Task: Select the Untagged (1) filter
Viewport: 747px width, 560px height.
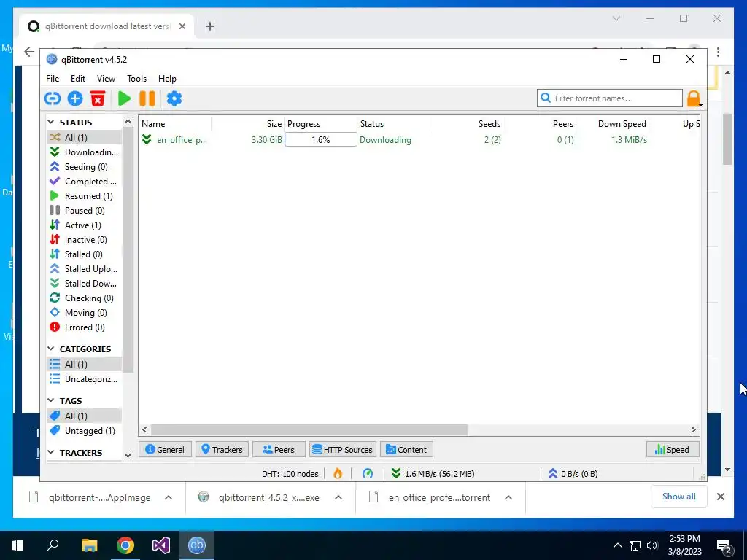Action: coord(85,431)
